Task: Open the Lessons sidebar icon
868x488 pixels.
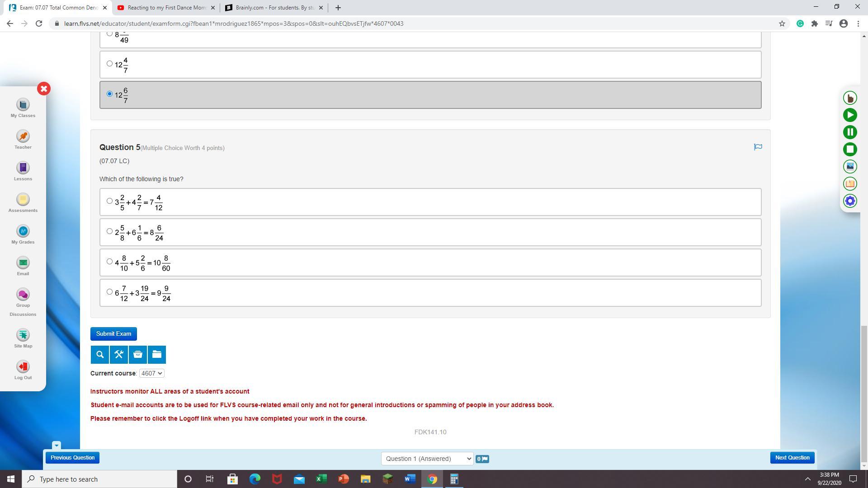Action: (x=23, y=168)
